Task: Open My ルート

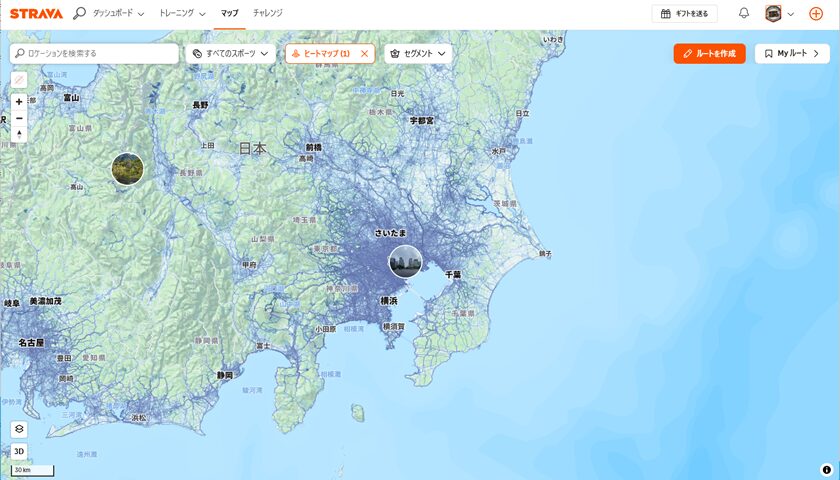Action: (792, 53)
